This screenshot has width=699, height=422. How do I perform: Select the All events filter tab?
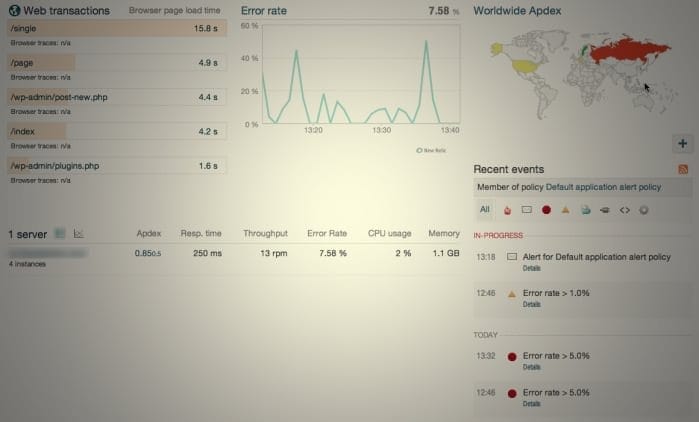pyautogui.click(x=485, y=209)
